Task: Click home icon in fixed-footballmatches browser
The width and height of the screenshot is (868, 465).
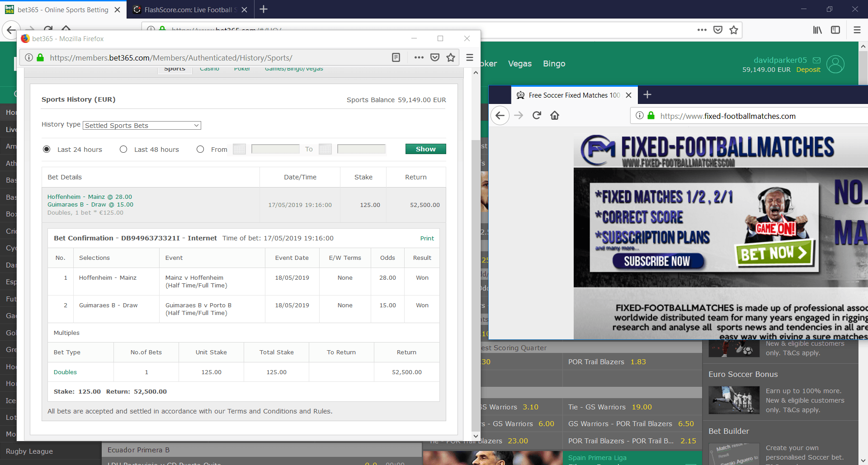Action: point(555,115)
